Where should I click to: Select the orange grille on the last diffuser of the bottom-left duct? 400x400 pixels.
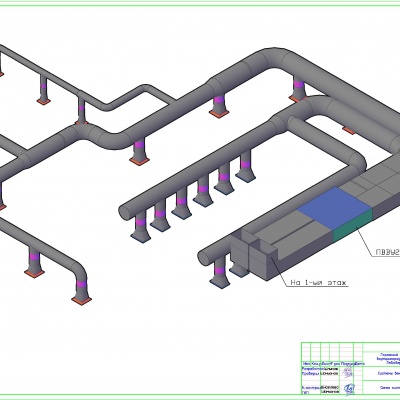click(81, 300)
